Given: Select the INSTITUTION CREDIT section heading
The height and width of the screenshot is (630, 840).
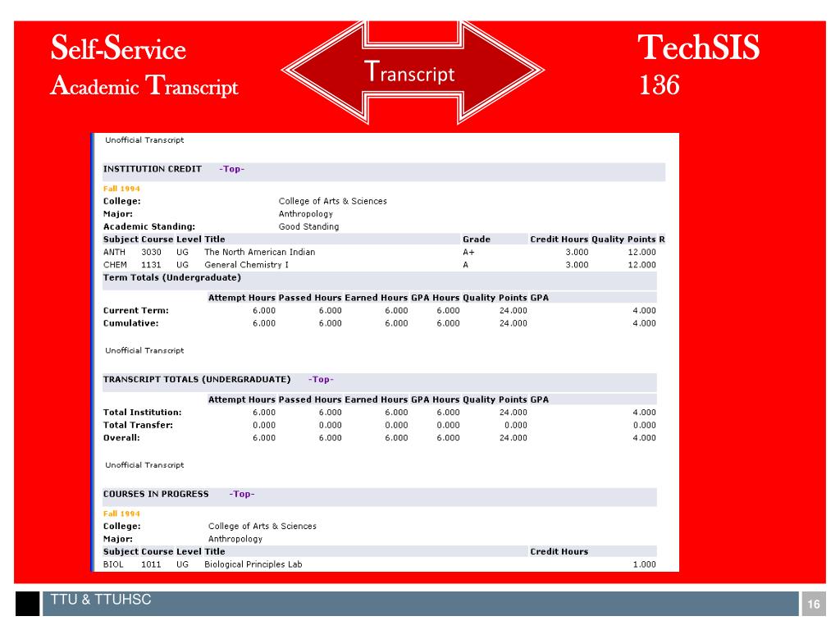Looking at the screenshot, I should click(152, 169).
